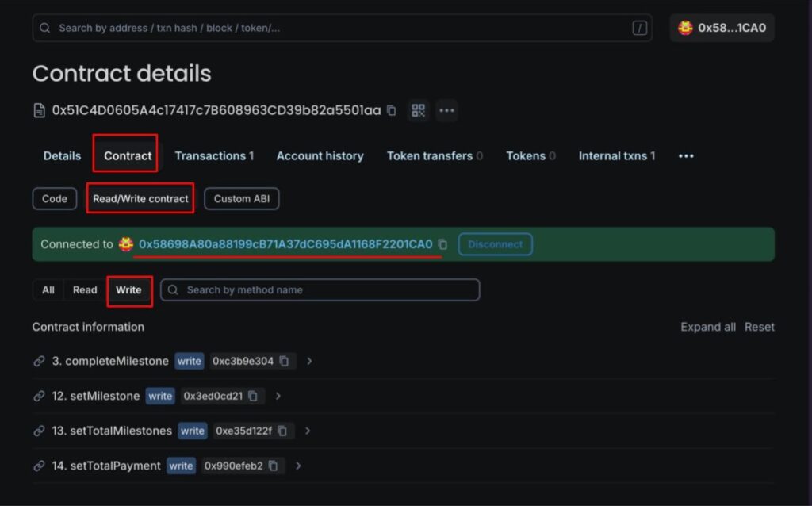Screen dimensions: 812x506
Task: Copy link to completeMilestone method
Action: pos(39,361)
